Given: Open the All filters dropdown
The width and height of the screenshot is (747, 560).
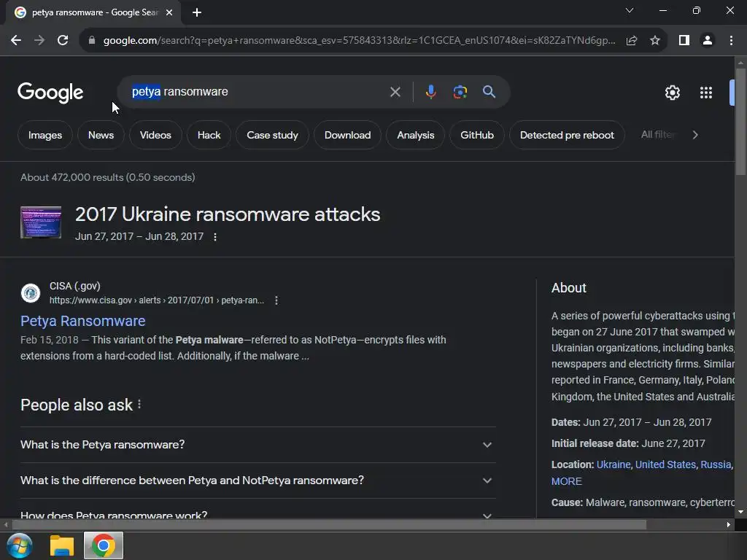Looking at the screenshot, I should (x=657, y=135).
